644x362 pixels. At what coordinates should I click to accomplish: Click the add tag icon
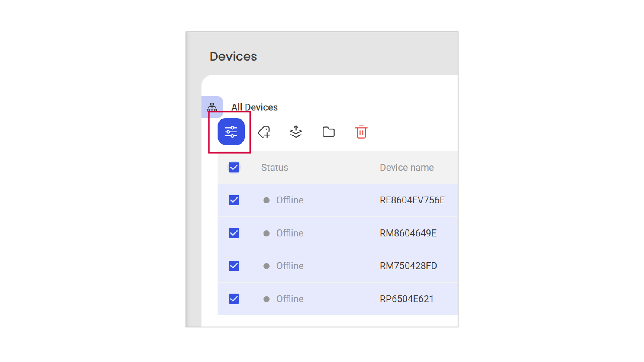pos(264,132)
